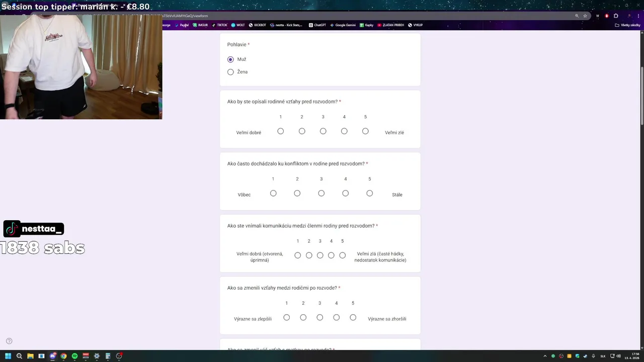Open the white window app next to File Explorer
This screenshot has width=644, height=362.
[41, 356]
